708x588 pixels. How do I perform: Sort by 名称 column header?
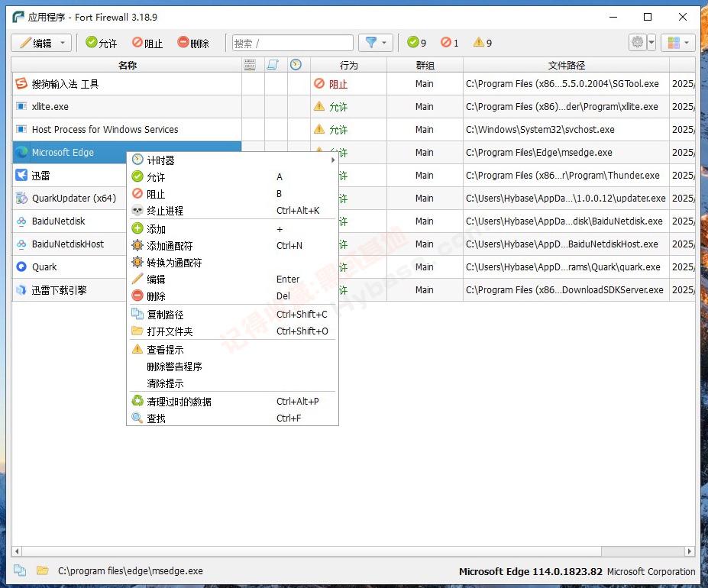click(x=127, y=65)
